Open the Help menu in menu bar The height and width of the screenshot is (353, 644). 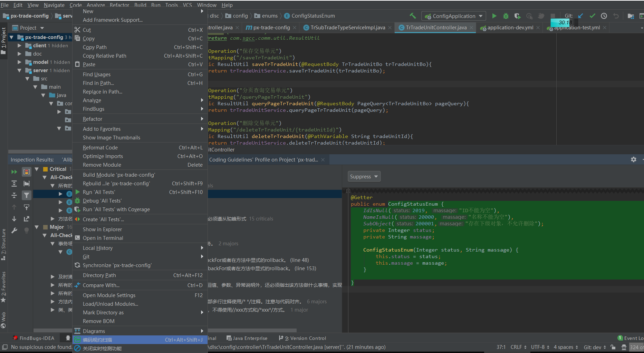(227, 5)
